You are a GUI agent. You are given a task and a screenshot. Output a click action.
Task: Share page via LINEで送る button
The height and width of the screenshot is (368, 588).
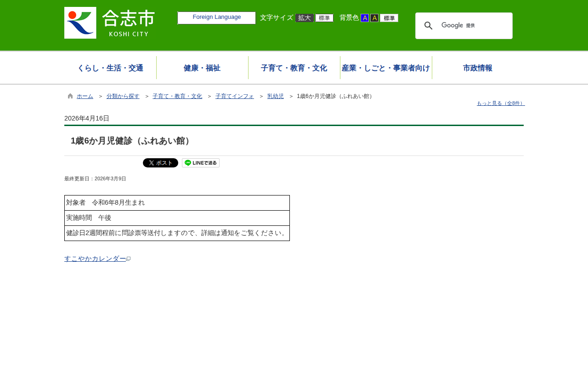[201, 163]
